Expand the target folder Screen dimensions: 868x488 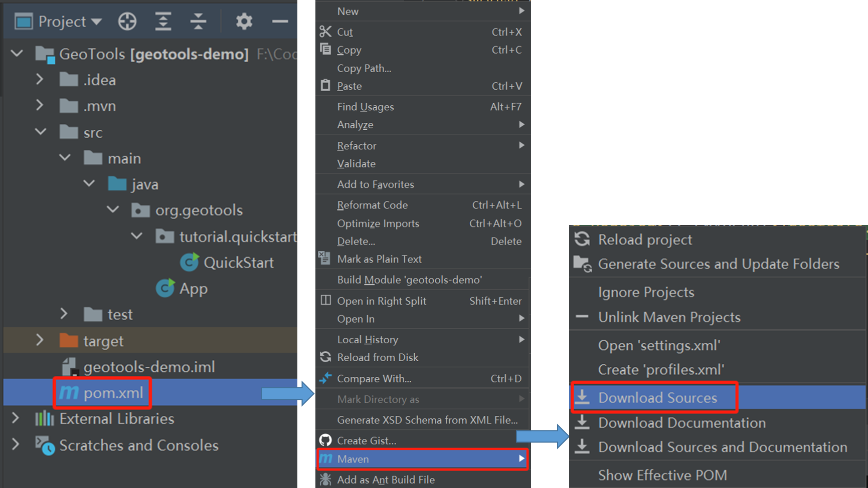point(40,340)
